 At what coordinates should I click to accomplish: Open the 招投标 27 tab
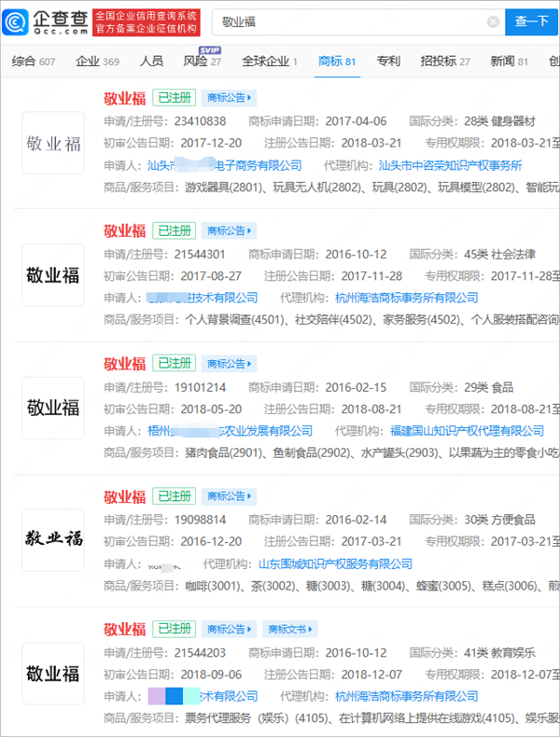445,62
